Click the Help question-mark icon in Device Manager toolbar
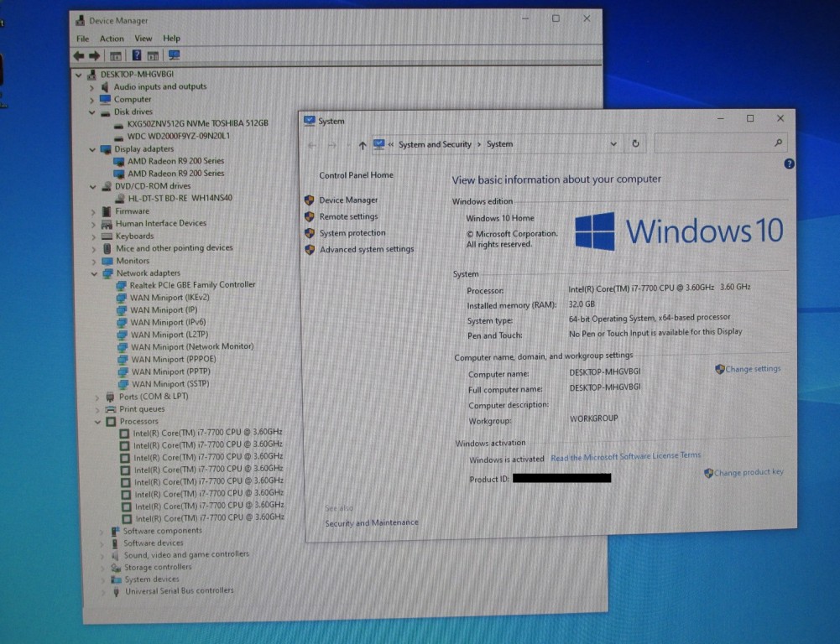This screenshot has height=644, width=840. (137, 55)
